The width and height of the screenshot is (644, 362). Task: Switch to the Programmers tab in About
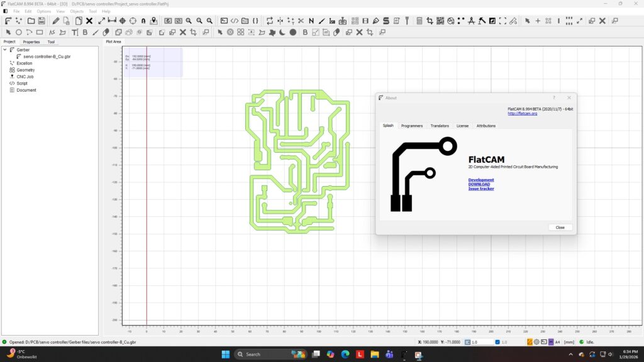point(412,126)
